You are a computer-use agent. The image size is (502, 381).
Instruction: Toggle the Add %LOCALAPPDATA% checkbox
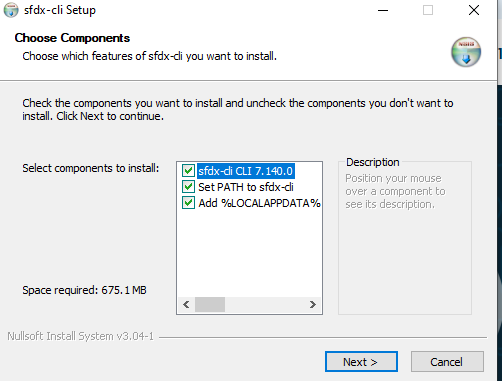[x=188, y=203]
